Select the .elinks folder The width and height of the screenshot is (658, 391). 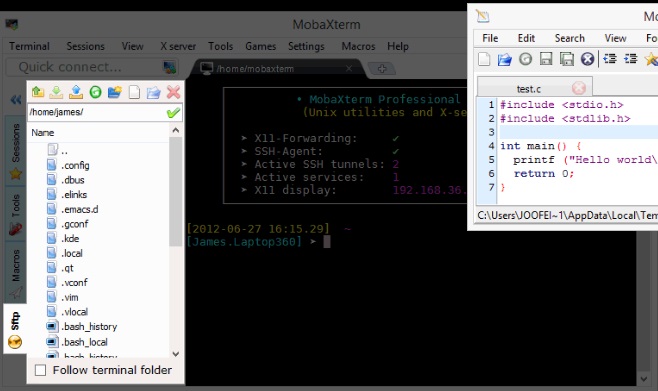(x=67, y=194)
